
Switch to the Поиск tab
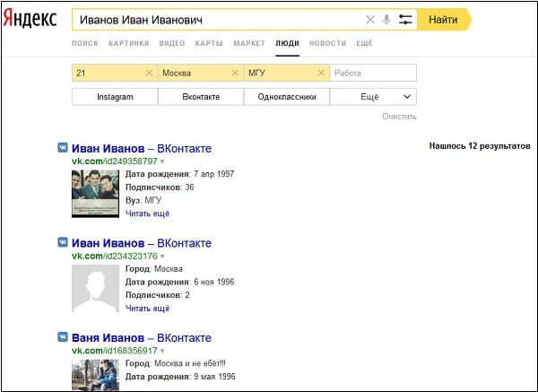85,43
